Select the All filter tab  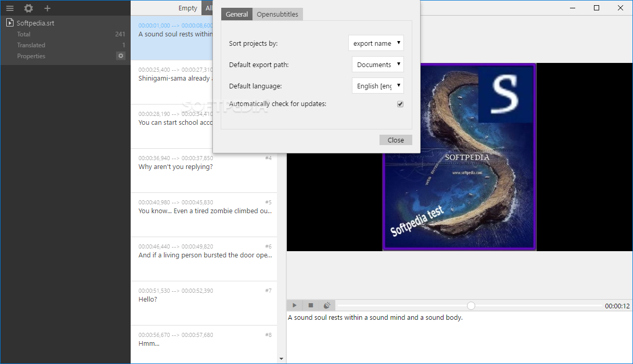pos(208,8)
